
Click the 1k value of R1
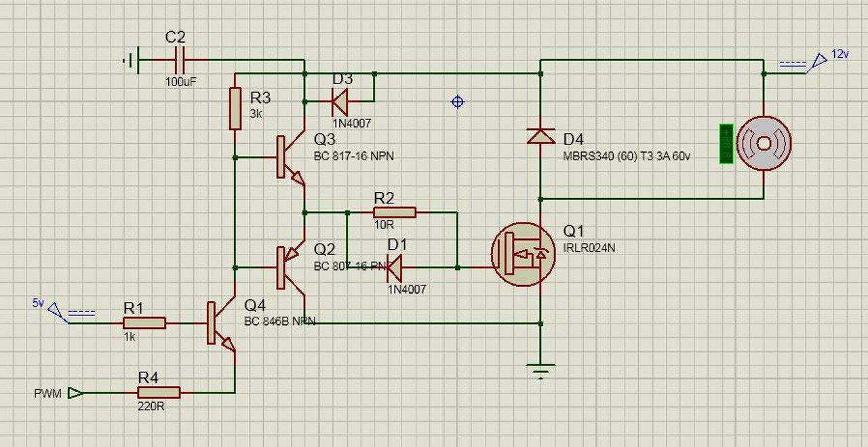click(130, 336)
